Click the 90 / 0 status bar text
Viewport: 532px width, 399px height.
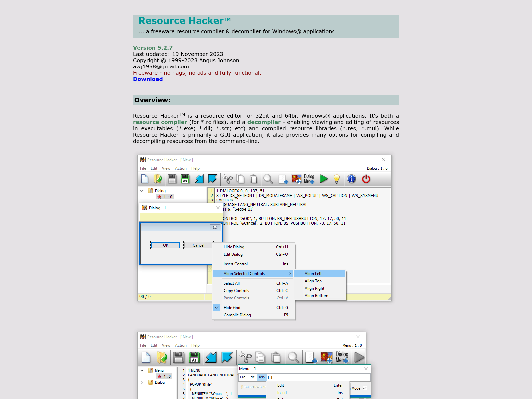[145, 297]
